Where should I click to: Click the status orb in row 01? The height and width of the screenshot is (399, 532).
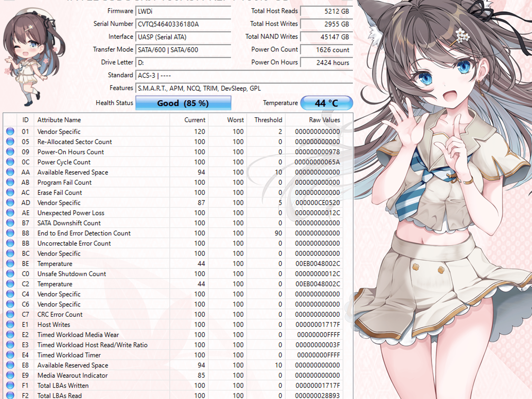[x=10, y=131]
